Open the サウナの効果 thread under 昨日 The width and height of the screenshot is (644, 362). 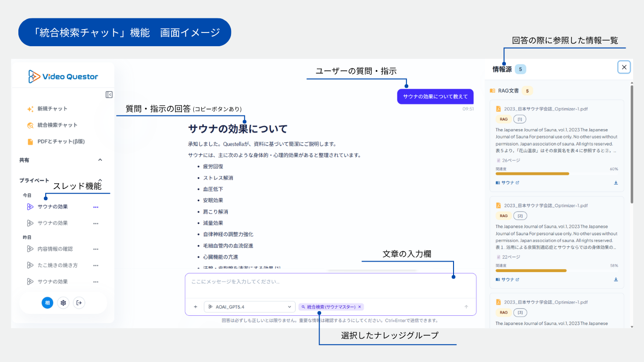tap(53, 281)
